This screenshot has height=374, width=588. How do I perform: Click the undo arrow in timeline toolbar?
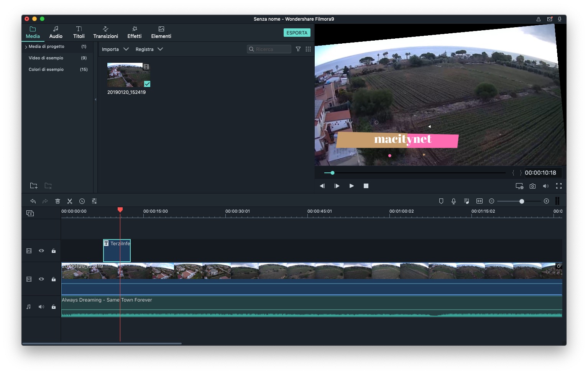[33, 201]
